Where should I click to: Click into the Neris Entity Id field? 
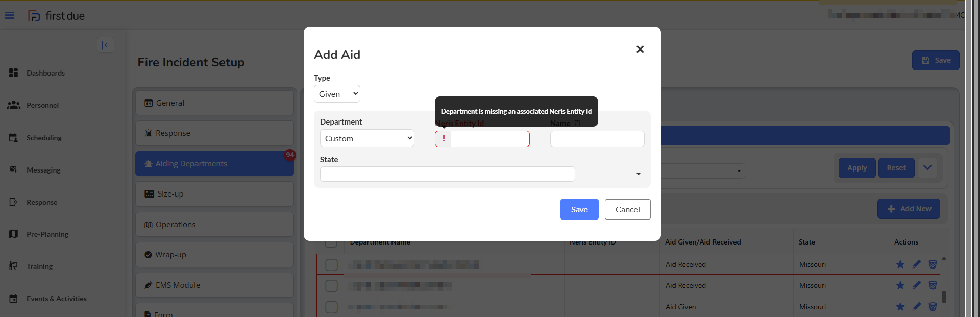click(x=489, y=139)
